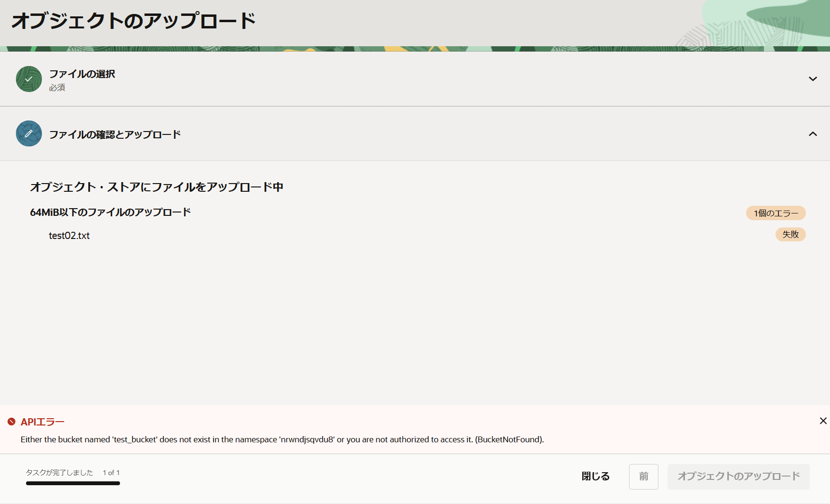Image resolution: width=830 pixels, height=504 pixels.
Task: Click the 1個のエラー error count badge
Action: point(775,212)
